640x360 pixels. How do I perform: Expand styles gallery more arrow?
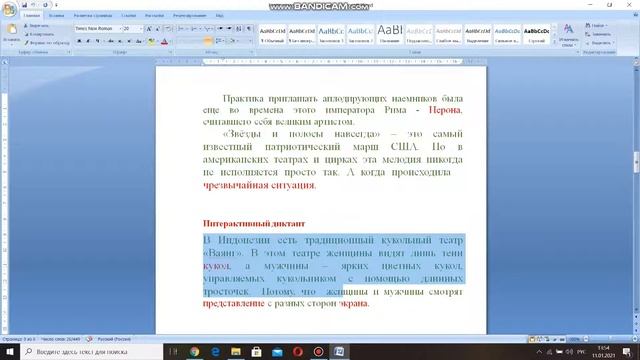(x=554, y=42)
